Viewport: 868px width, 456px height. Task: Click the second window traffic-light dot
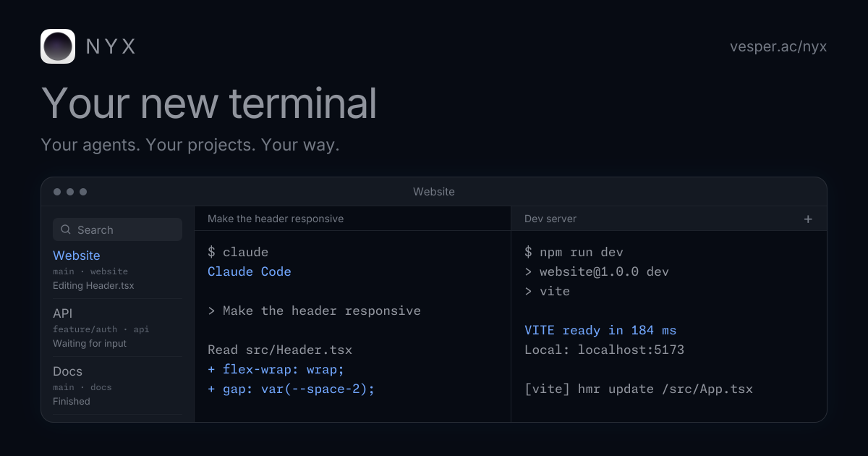[x=70, y=192]
